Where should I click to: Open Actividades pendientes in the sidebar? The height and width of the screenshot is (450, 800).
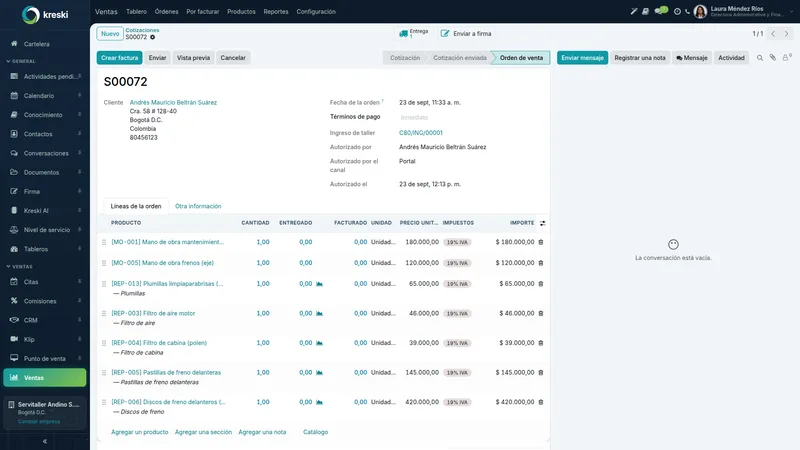(x=45, y=77)
